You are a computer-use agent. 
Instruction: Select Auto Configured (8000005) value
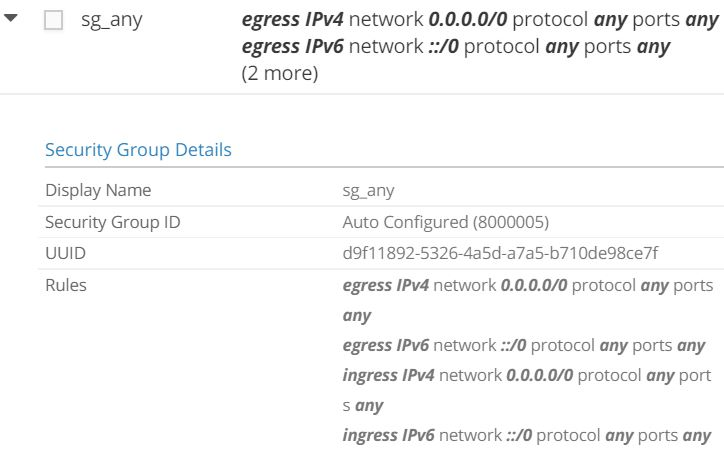[x=446, y=222]
